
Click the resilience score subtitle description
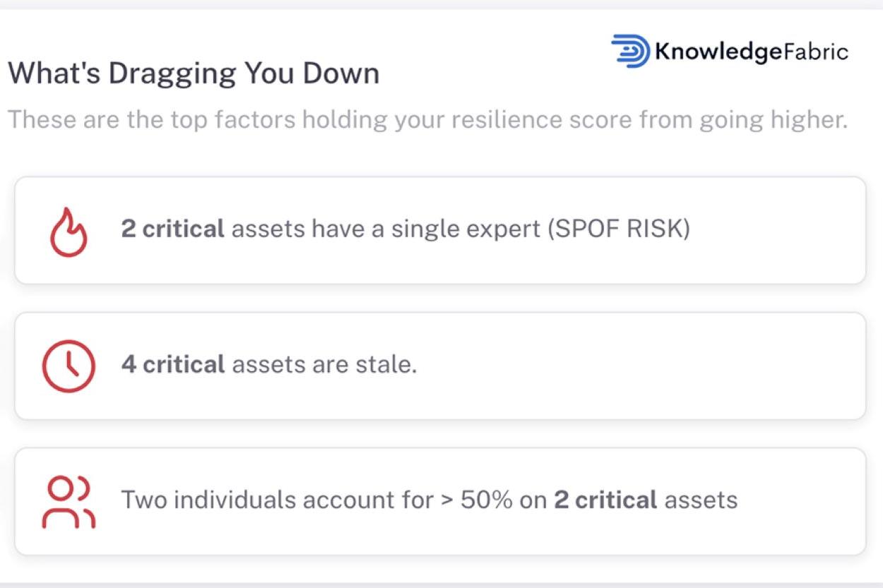point(427,119)
